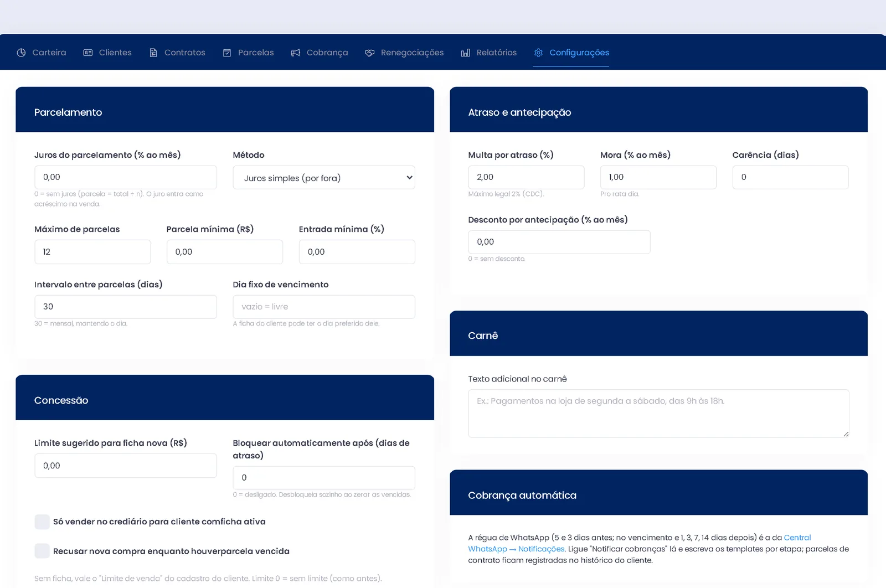Click the 'Pro rata dia.' hint text
This screenshot has width=886, height=588.
(620, 194)
